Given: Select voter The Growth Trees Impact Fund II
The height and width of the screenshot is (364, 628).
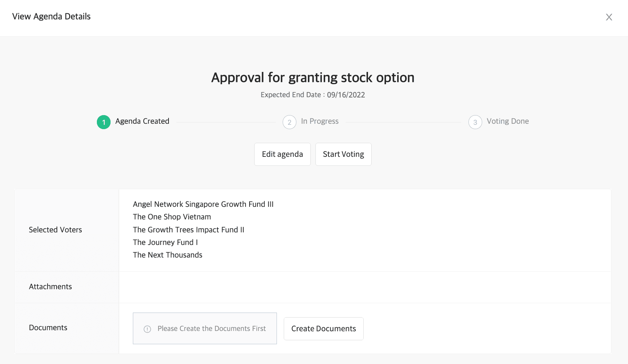Looking at the screenshot, I should coord(188,230).
